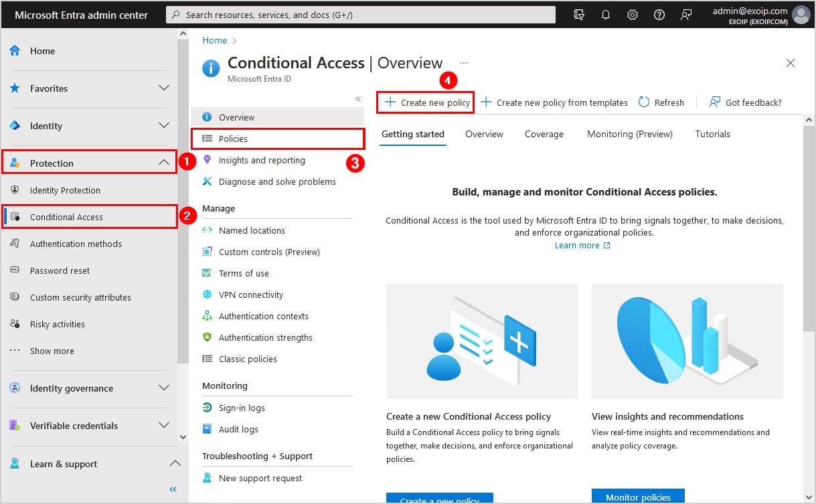
Task: Follow the Learn more link
Action: click(582, 246)
